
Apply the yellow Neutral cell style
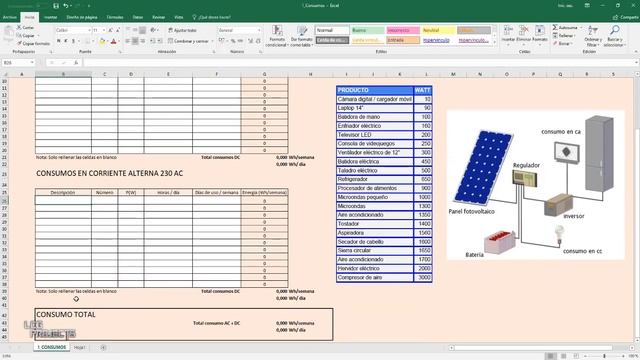pos(438,30)
